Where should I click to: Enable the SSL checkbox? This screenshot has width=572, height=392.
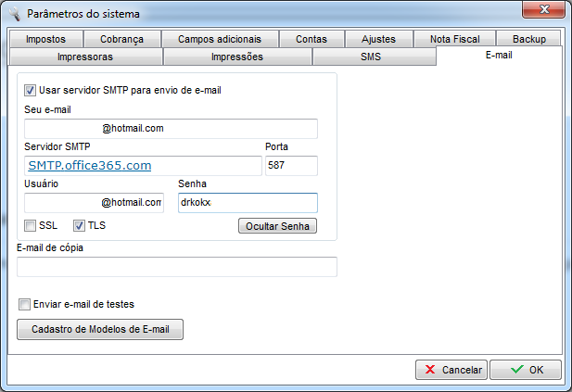(x=31, y=225)
